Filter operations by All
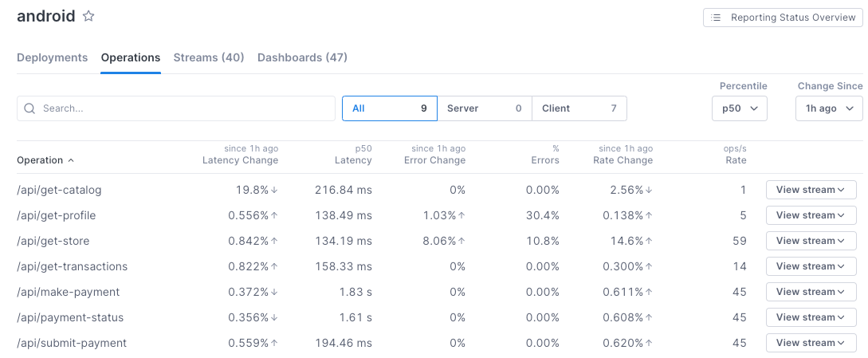The height and width of the screenshot is (358, 868). (x=389, y=108)
